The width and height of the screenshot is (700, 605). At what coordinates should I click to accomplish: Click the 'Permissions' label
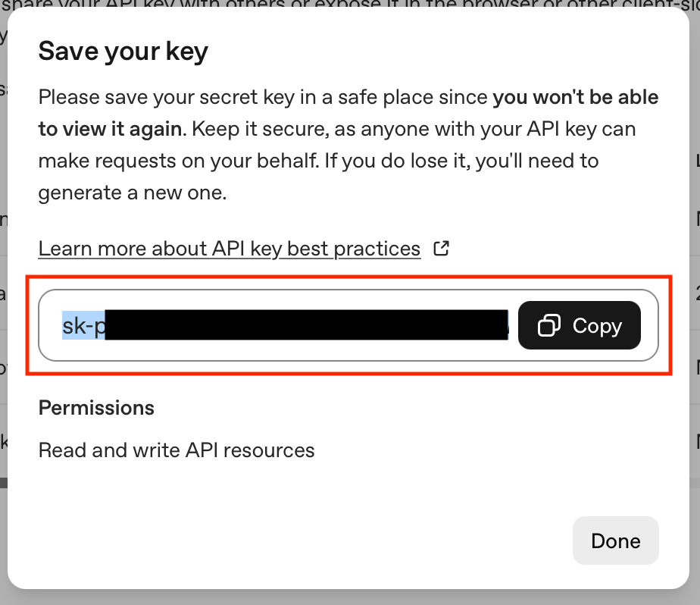click(x=96, y=408)
